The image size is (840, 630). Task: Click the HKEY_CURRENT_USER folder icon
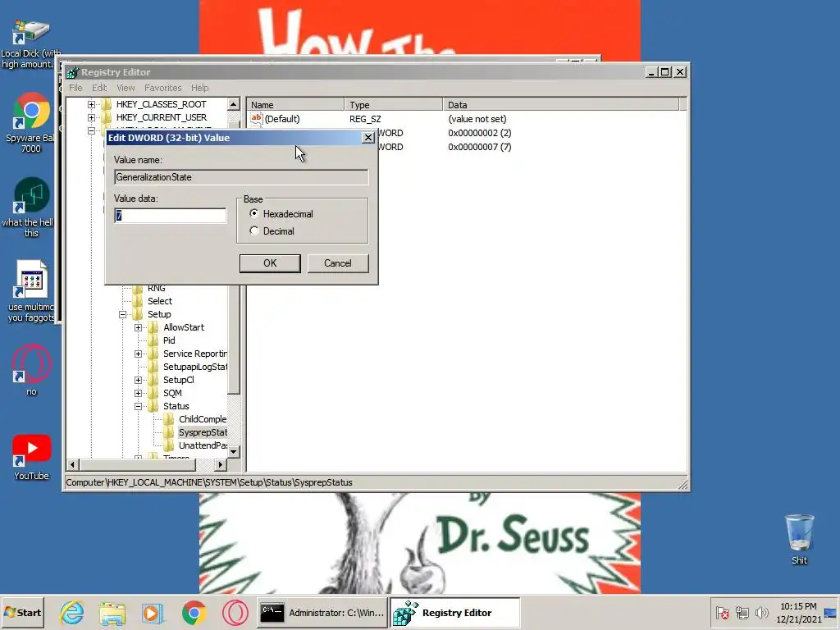coord(107,117)
